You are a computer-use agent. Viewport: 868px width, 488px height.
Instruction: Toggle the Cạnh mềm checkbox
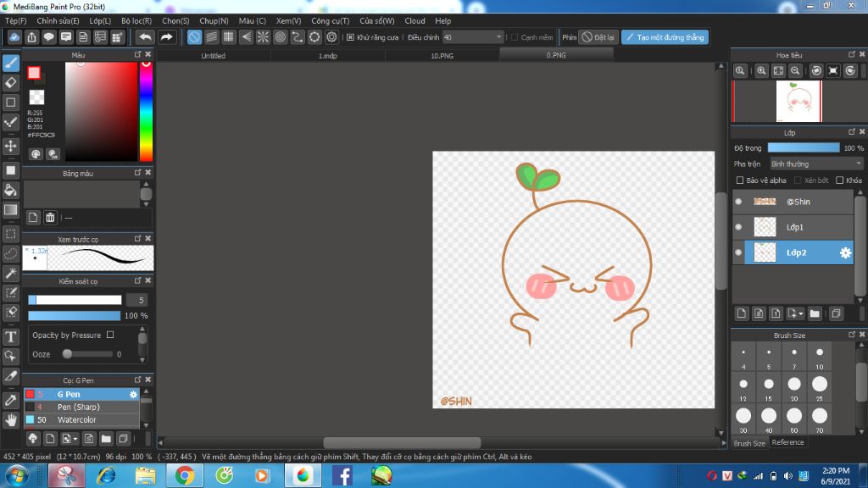point(515,37)
